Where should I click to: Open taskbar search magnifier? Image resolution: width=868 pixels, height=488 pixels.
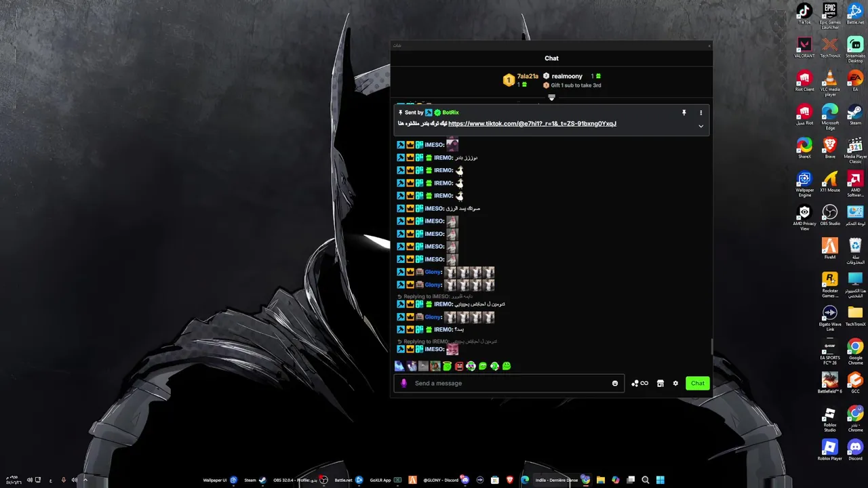pyautogui.click(x=646, y=480)
